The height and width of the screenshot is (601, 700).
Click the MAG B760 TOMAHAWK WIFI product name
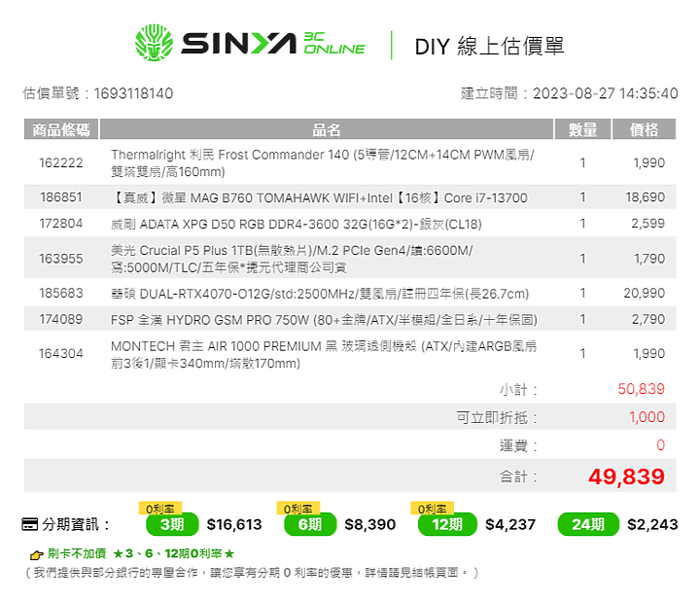pos(319,197)
